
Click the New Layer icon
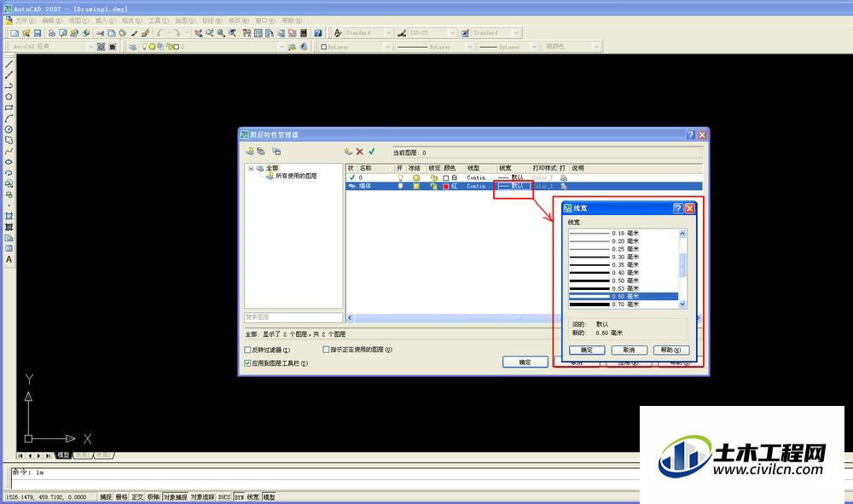click(x=348, y=151)
